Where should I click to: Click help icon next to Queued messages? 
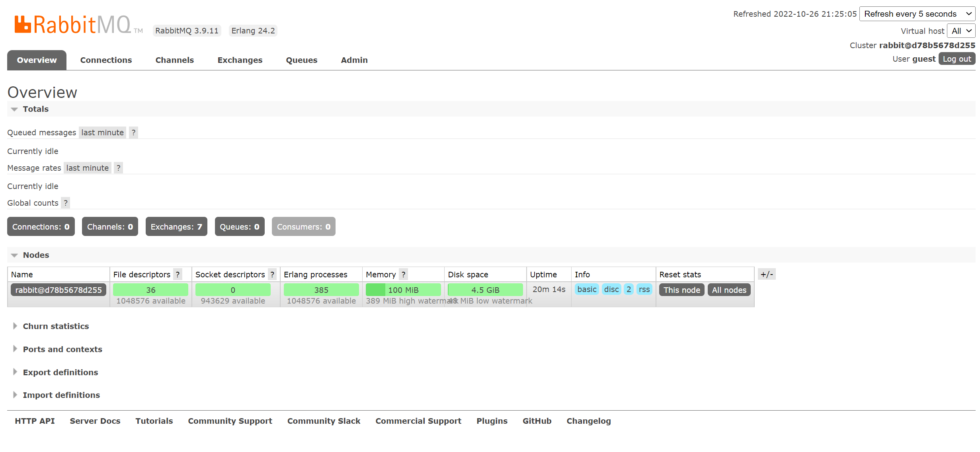pyautogui.click(x=133, y=132)
